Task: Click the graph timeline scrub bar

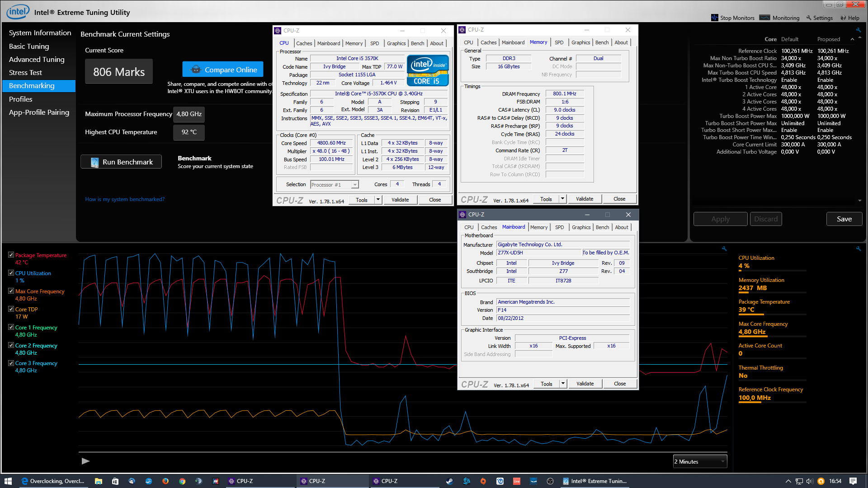Action: (403, 452)
